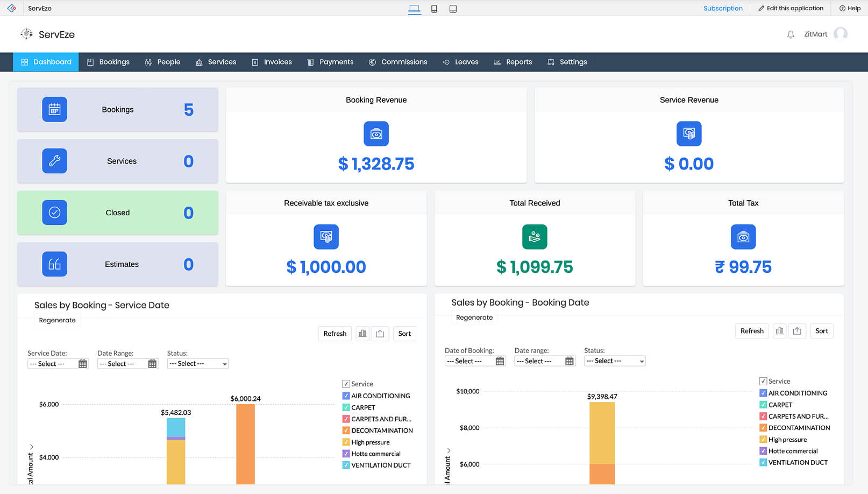868x494 pixels.
Task: Open Status dropdown in Booking Date panel
Action: coord(614,361)
